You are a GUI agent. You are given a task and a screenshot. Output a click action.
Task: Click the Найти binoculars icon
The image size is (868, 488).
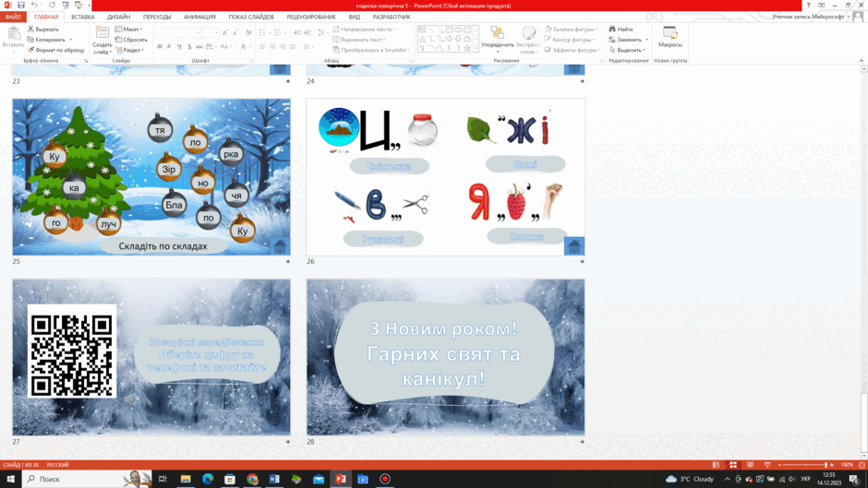(x=612, y=29)
